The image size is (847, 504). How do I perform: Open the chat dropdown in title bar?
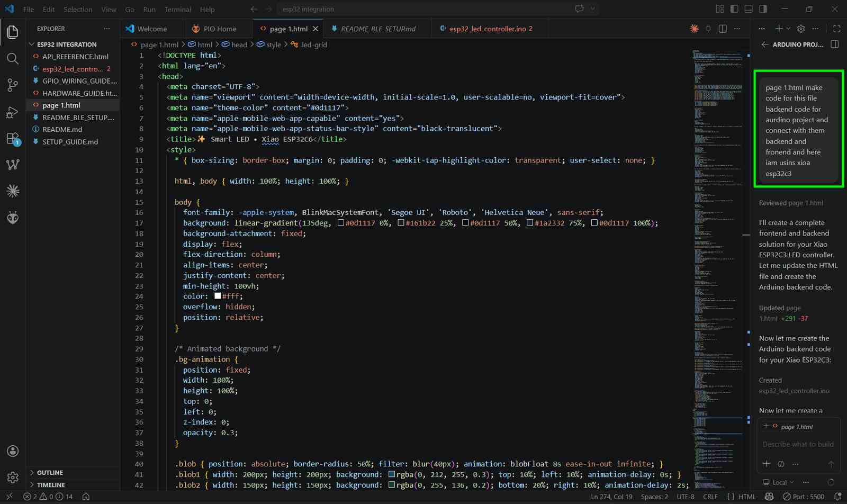point(593,9)
